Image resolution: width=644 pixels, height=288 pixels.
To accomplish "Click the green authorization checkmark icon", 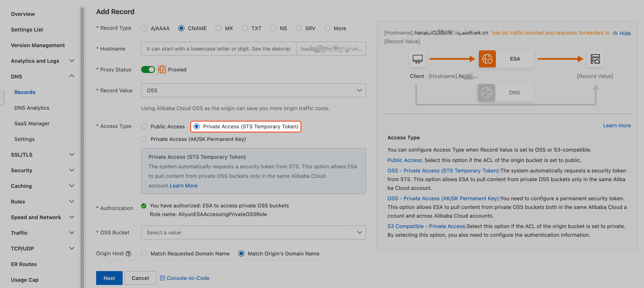I will pos(144,206).
